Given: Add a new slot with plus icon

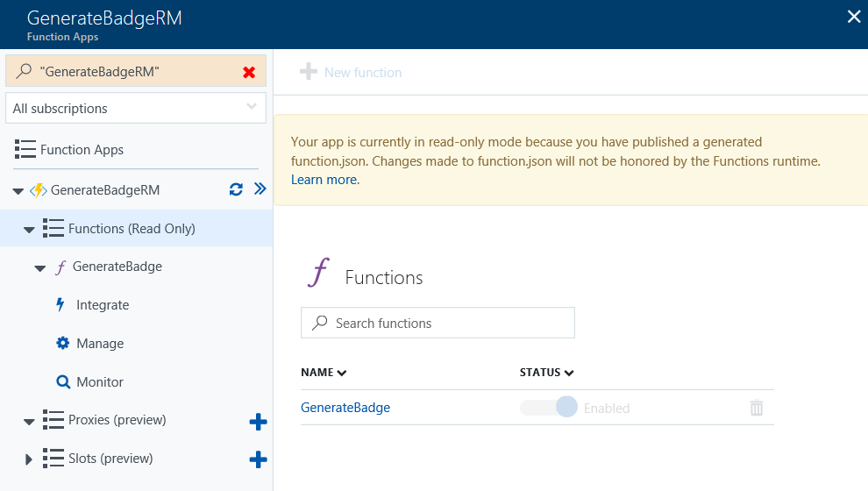Looking at the screenshot, I should [258, 459].
